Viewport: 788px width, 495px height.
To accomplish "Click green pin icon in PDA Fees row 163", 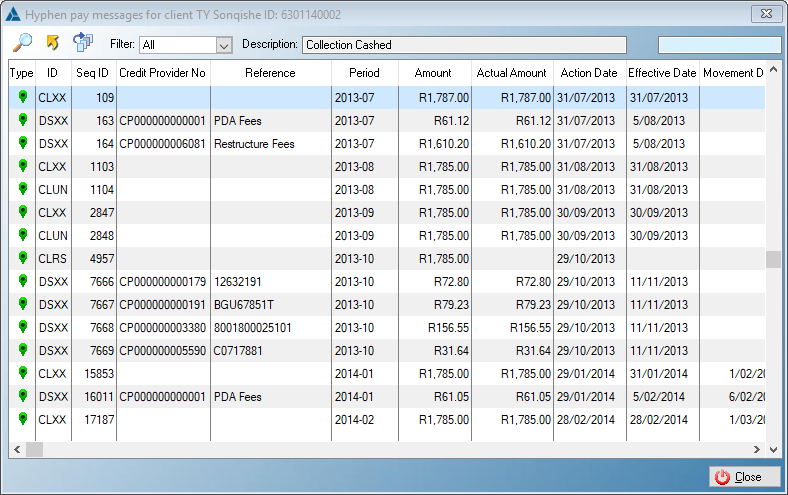I will (22, 120).
